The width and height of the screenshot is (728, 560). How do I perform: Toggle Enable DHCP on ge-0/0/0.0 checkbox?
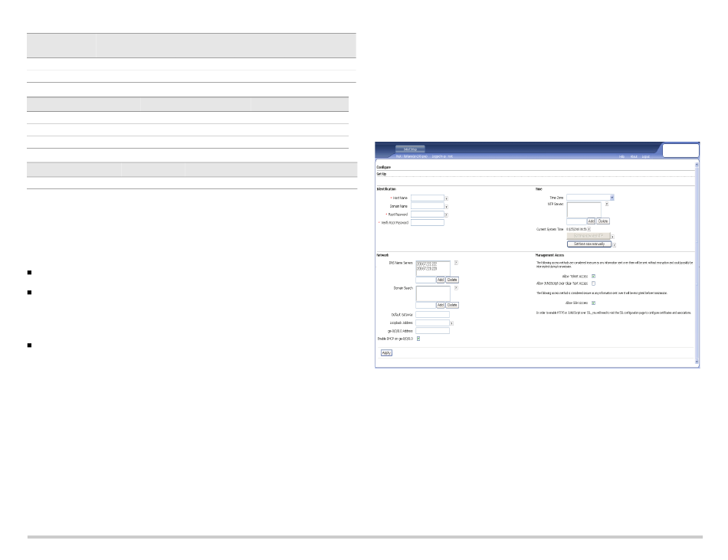tap(418, 339)
